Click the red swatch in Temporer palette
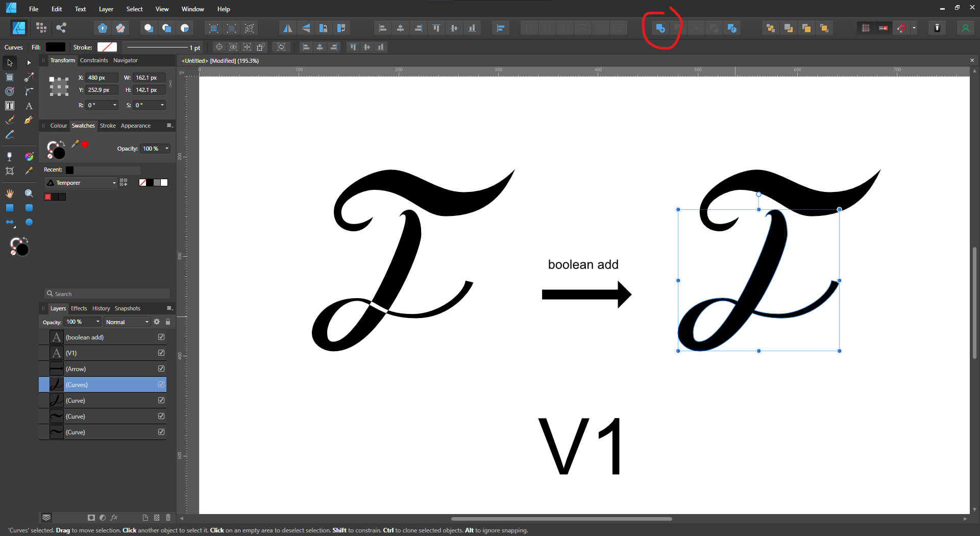 tap(48, 197)
